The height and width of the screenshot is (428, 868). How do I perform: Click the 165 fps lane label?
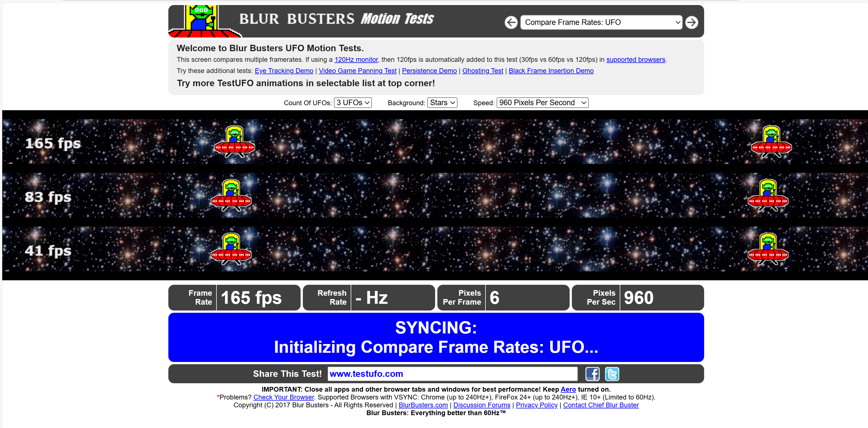point(53,144)
